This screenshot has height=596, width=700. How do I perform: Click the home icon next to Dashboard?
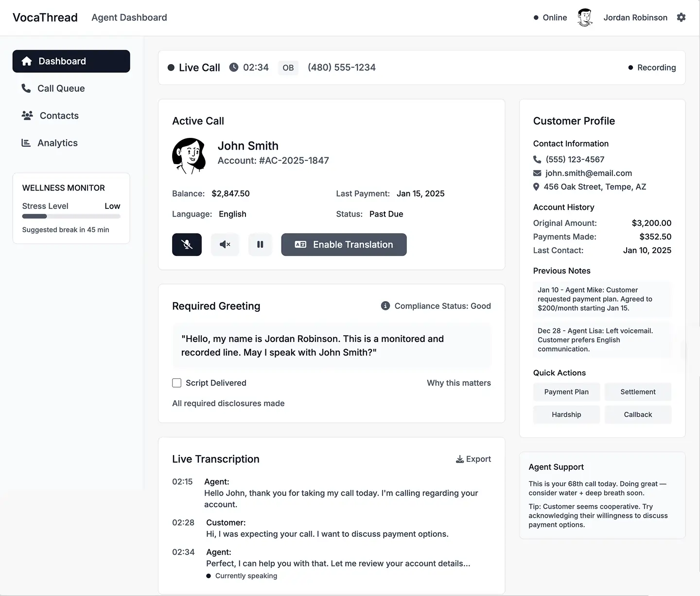tap(27, 61)
